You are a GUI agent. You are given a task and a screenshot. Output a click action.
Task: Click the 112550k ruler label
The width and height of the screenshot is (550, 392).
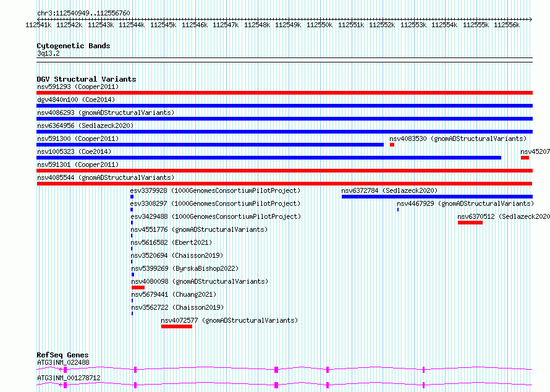point(319,25)
